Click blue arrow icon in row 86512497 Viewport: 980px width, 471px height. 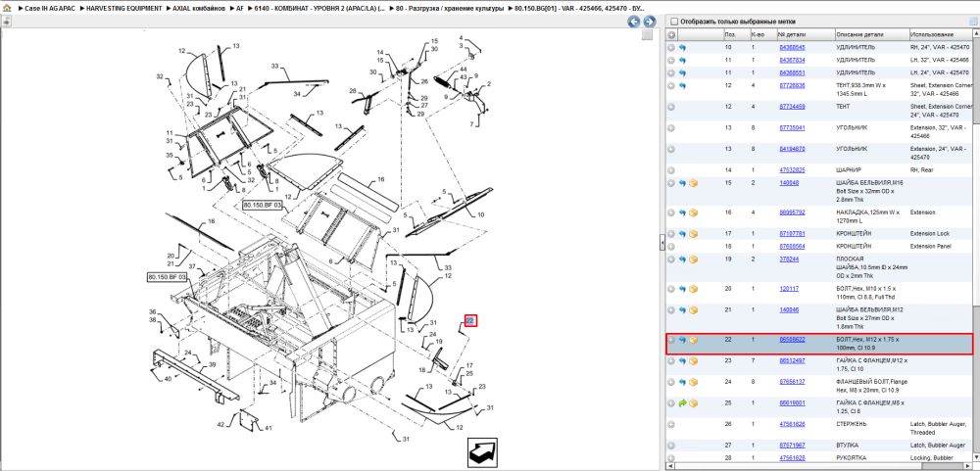point(682,361)
